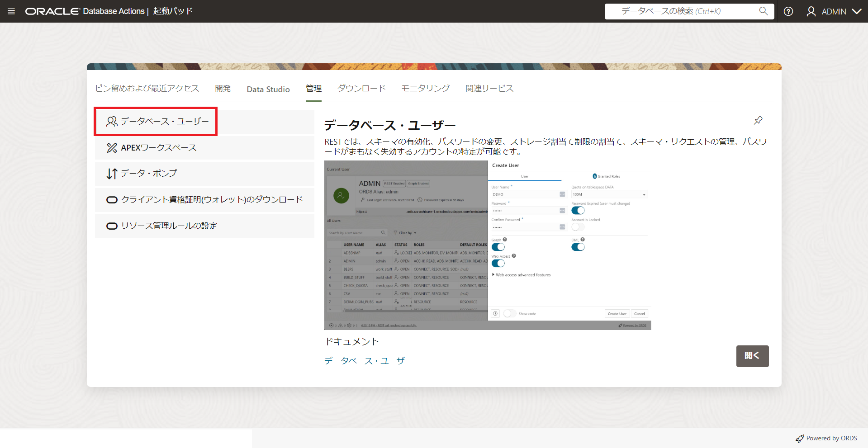
Task: Open the hamburger navigation menu
Action: tap(11, 11)
